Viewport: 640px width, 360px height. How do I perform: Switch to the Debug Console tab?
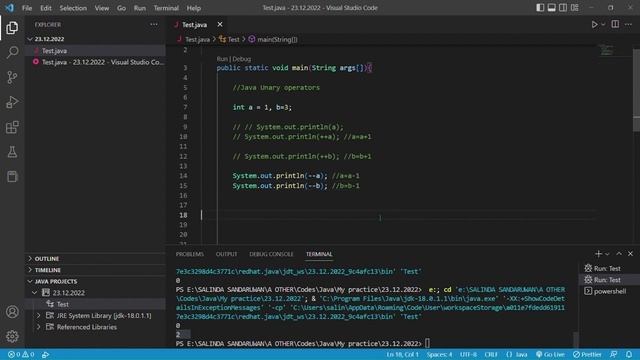pos(271,254)
